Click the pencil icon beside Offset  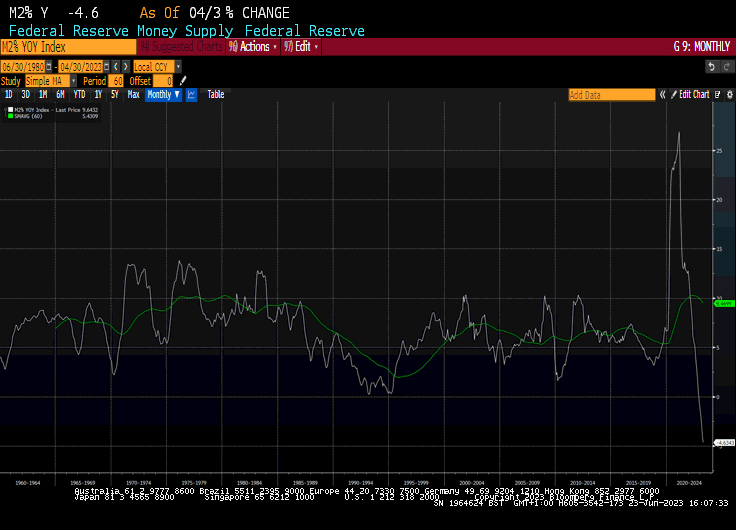click(183, 80)
